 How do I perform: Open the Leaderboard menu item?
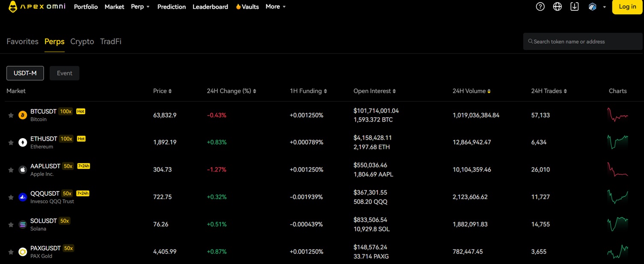pyautogui.click(x=210, y=7)
